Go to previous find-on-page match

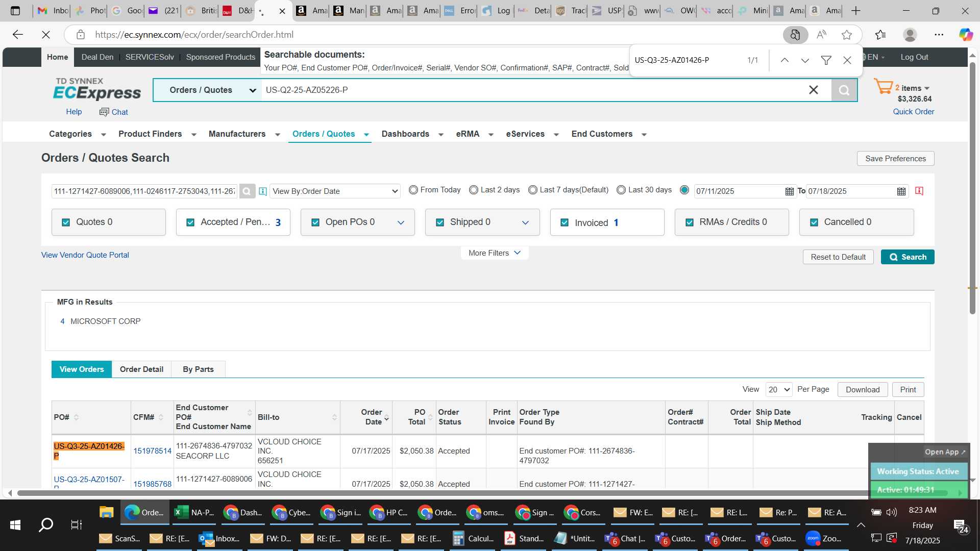coord(785,60)
